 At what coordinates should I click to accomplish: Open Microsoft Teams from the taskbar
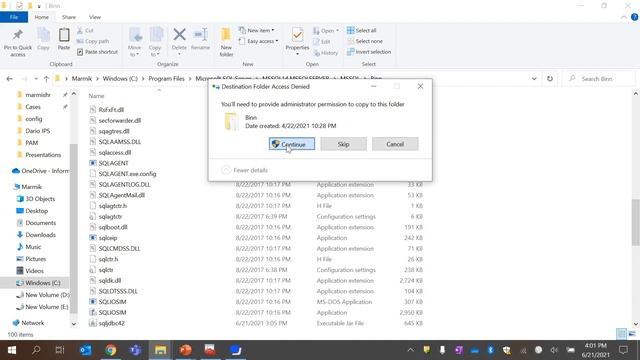[x=136, y=350]
